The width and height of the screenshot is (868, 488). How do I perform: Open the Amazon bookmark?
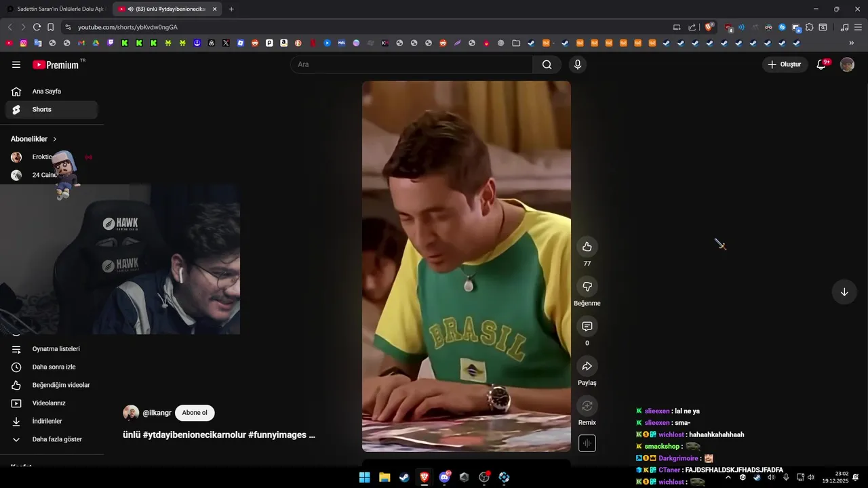(x=283, y=43)
